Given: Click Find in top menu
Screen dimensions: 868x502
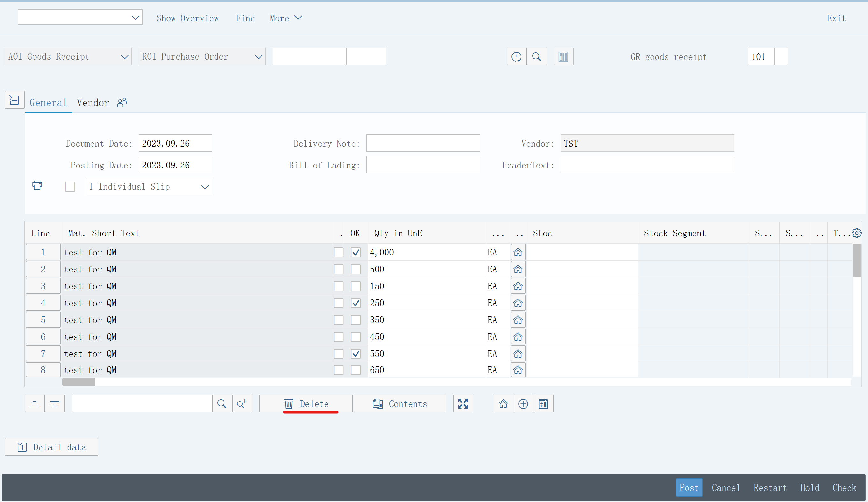Looking at the screenshot, I should click(x=245, y=18).
